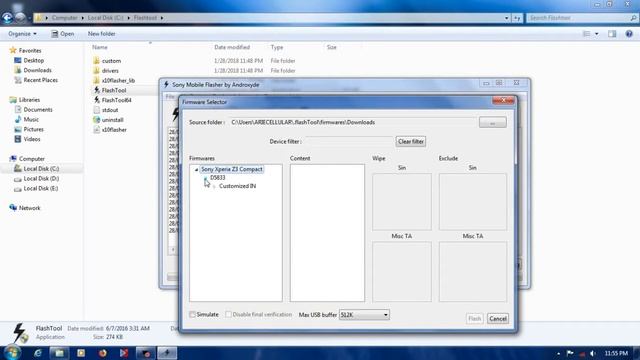Open Network in the sidebar

(x=29, y=208)
